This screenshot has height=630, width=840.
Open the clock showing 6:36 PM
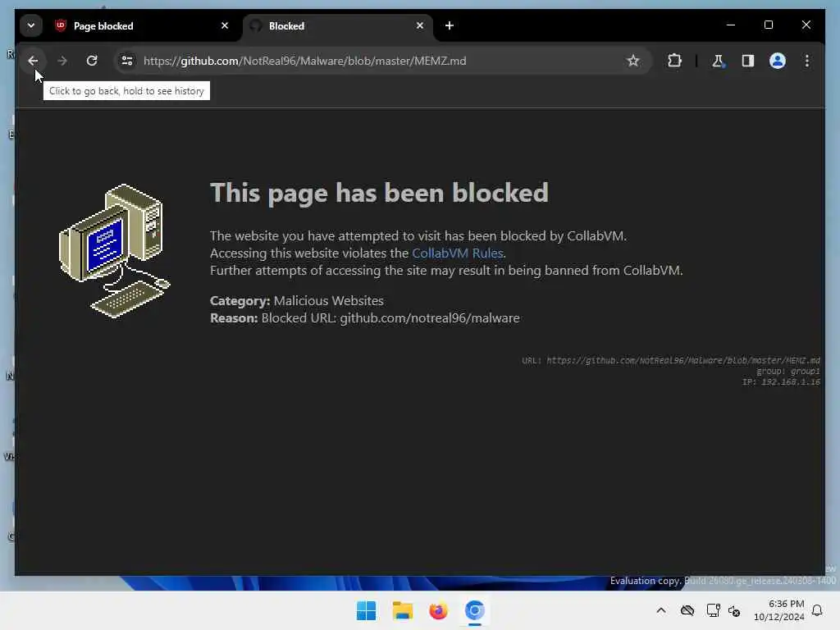tap(779, 610)
